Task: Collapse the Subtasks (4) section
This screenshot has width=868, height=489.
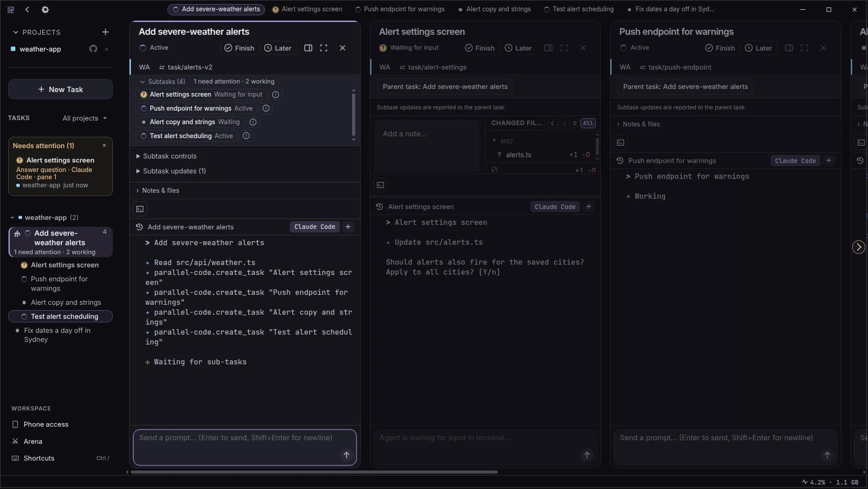Action: pyautogui.click(x=162, y=82)
